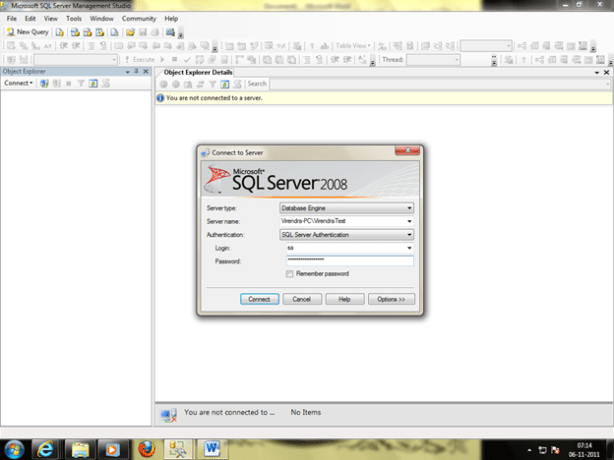Open the Community menu
Image resolution: width=614 pixels, height=460 pixels.
coord(138,18)
